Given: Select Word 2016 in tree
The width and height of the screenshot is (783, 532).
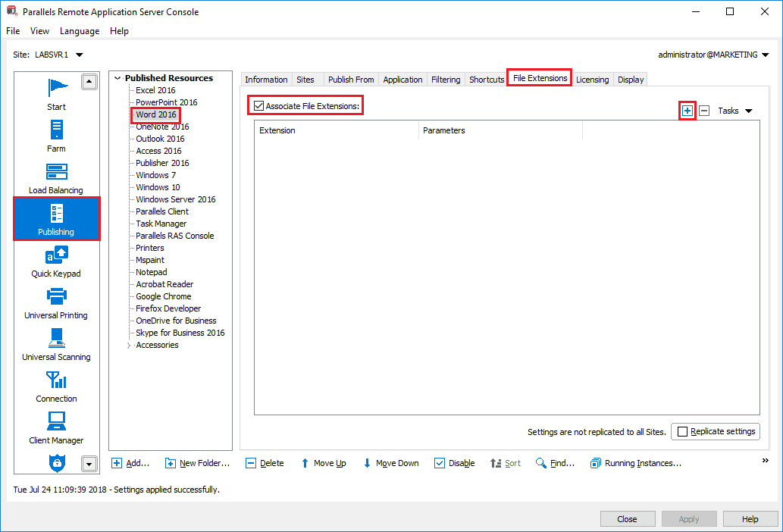Looking at the screenshot, I should pyautogui.click(x=156, y=114).
